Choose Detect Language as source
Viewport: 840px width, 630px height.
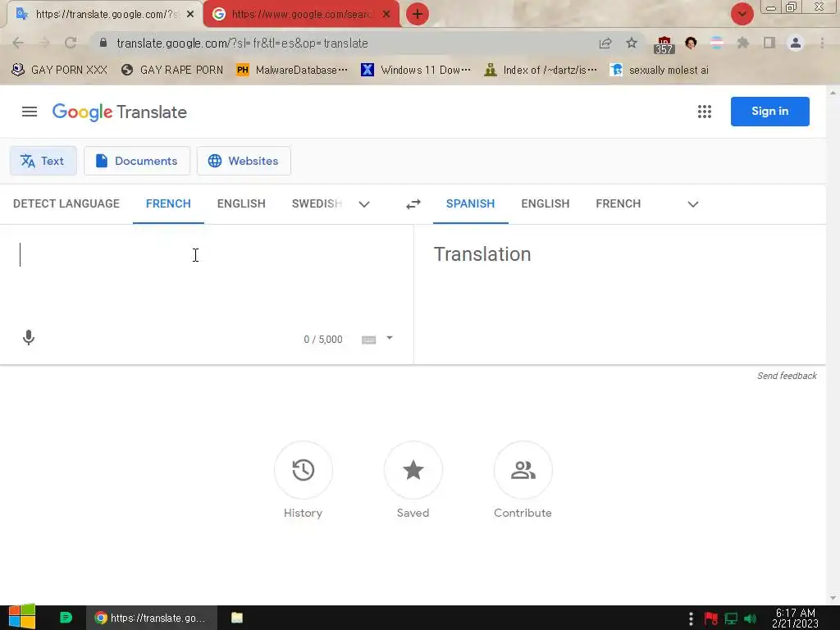(66, 203)
